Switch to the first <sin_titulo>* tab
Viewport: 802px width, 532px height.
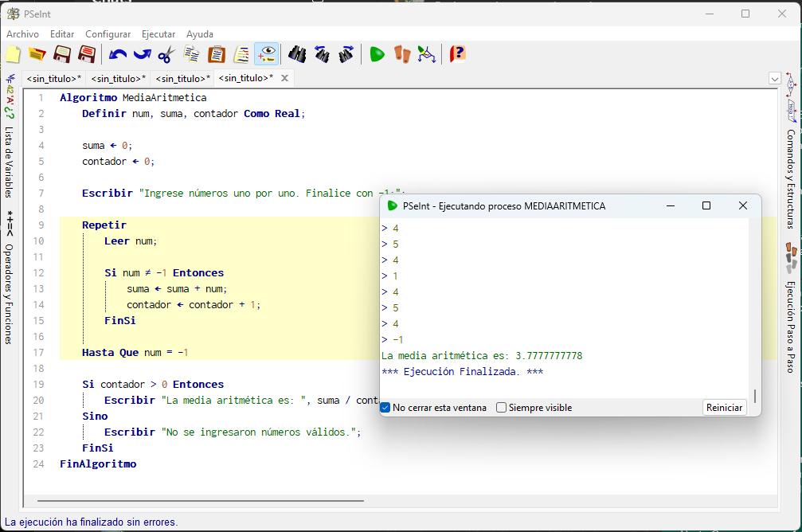point(53,78)
